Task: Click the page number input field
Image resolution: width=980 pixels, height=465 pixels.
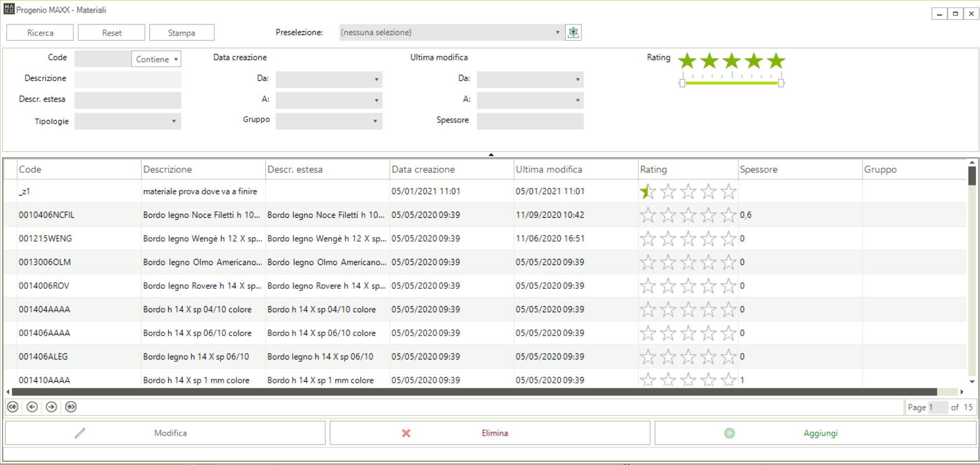Action: click(x=938, y=407)
